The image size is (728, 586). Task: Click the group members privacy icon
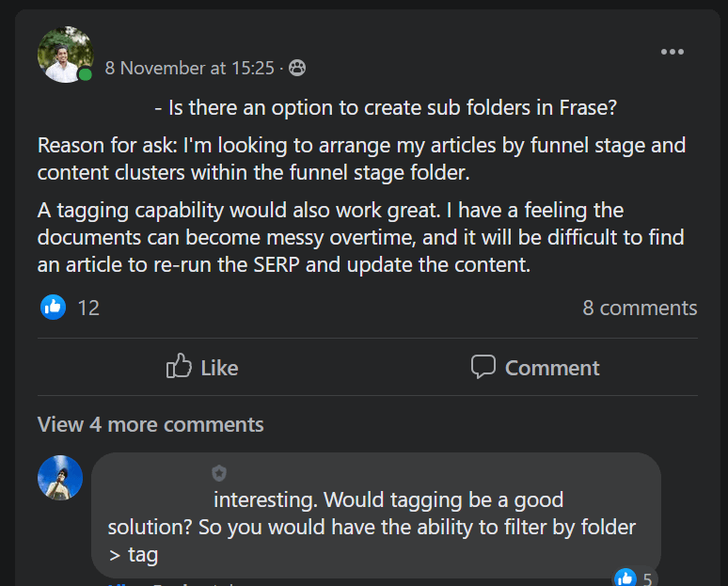[x=297, y=68]
